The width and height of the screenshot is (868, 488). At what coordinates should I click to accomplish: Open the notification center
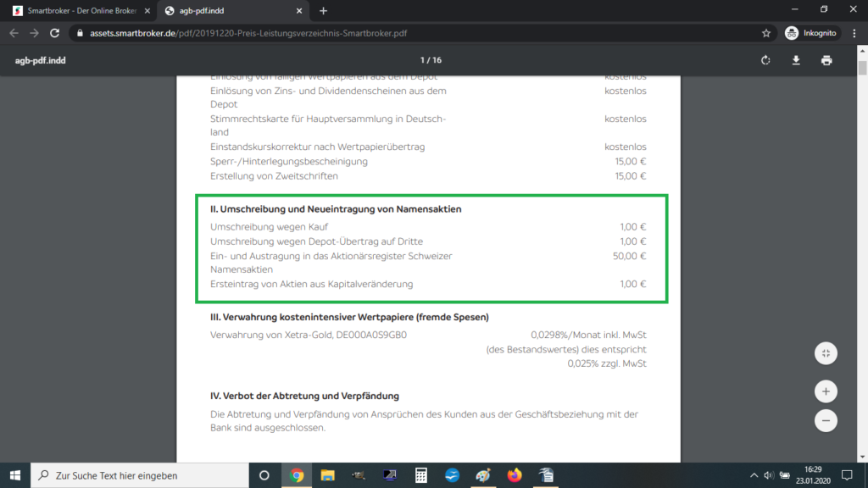point(847,475)
